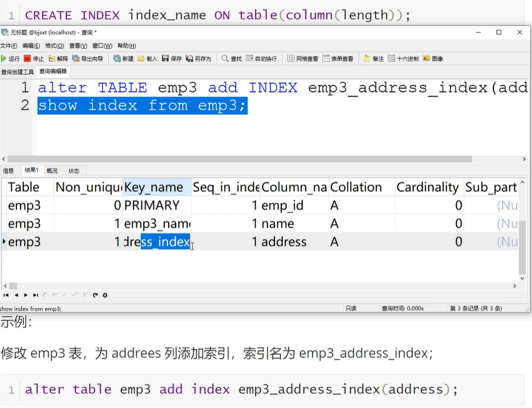Select the PRIMARY key name cell
Screen dimensions: 532x408
click(x=157, y=205)
